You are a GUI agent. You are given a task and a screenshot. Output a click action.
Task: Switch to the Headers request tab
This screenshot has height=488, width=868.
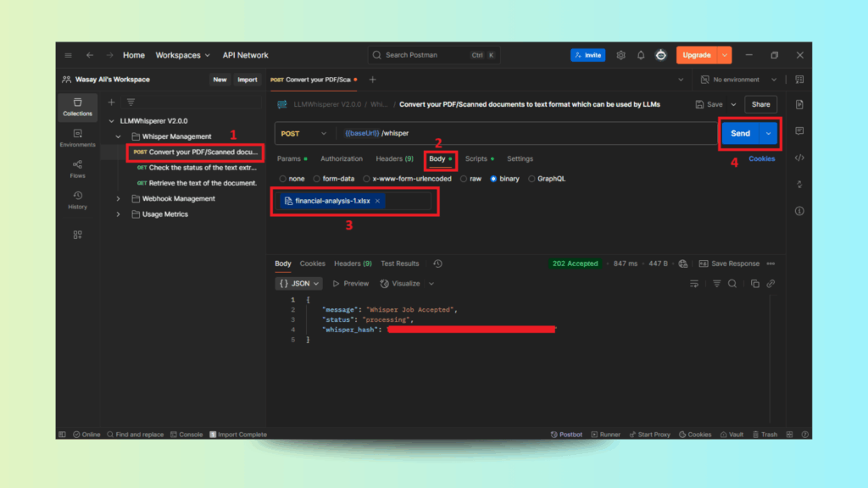click(394, 159)
